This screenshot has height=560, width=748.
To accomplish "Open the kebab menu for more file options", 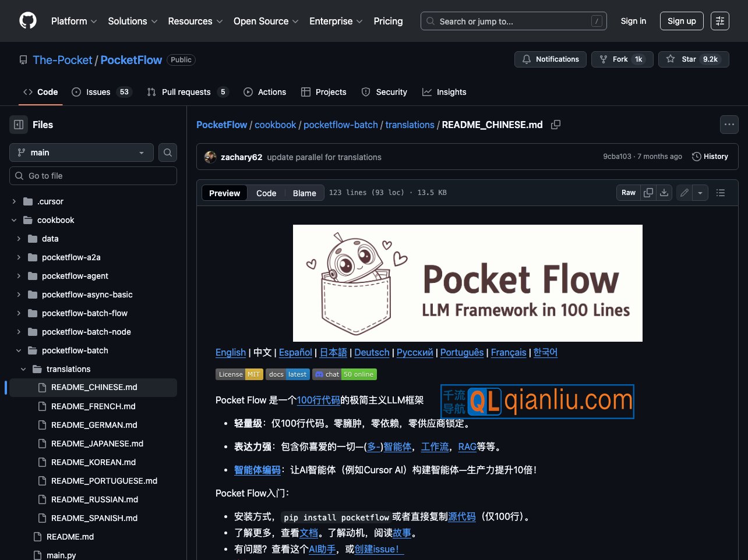I will coord(729,125).
